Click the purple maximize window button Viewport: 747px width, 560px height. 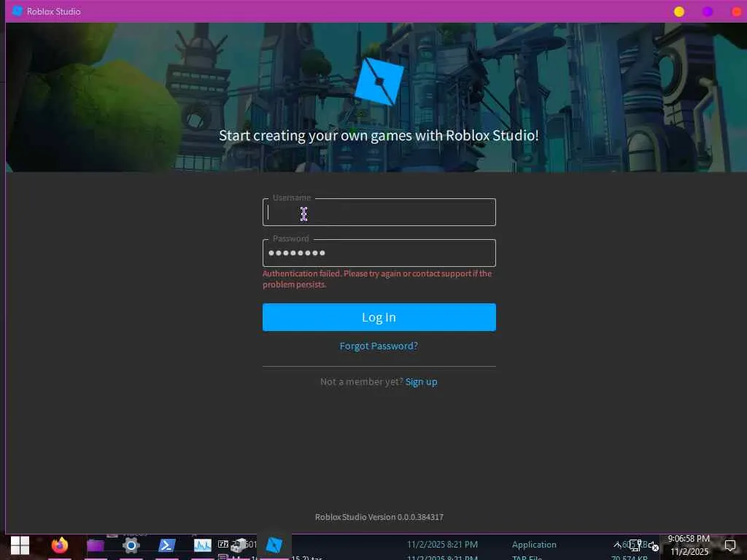click(x=708, y=12)
